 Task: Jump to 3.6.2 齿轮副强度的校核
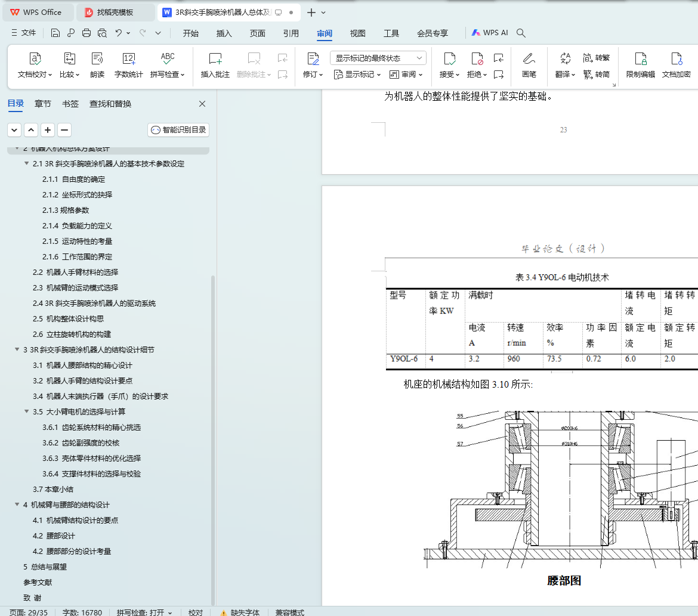81,443
